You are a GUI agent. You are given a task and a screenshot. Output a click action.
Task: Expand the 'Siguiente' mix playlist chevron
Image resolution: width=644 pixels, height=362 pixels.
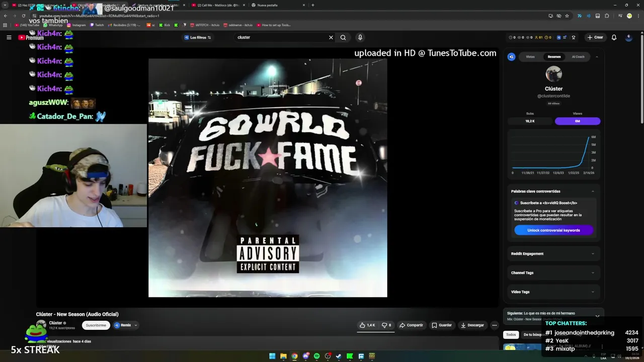coord(597,316)
